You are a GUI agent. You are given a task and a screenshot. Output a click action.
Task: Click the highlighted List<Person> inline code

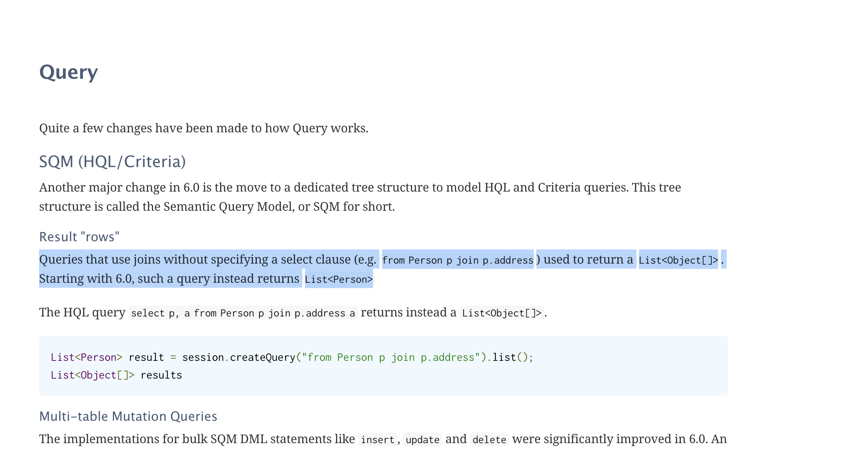point(338,279)
